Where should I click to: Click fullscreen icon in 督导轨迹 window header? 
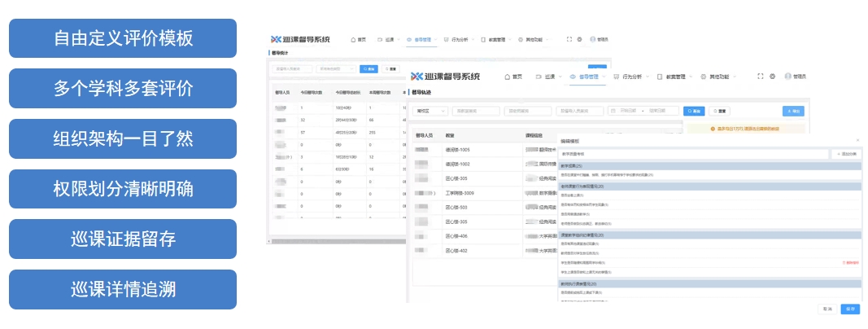(x=761, y=77)
